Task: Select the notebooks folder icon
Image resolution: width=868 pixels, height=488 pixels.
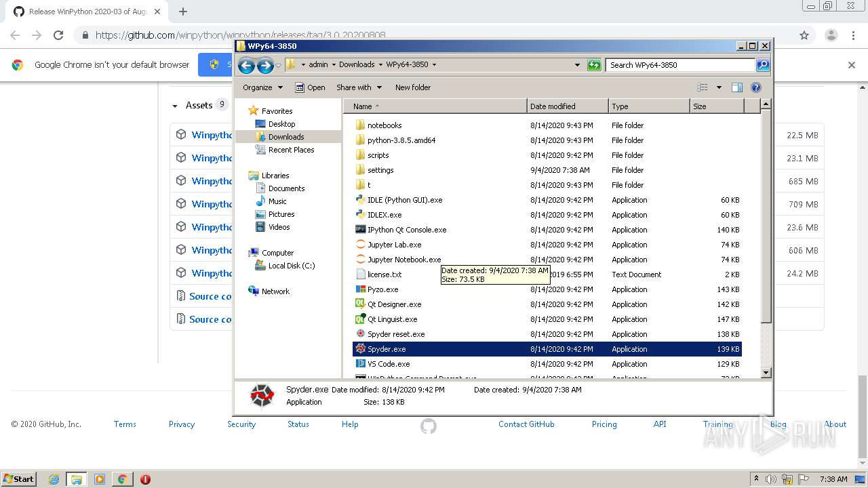Action: coord(361,125)
